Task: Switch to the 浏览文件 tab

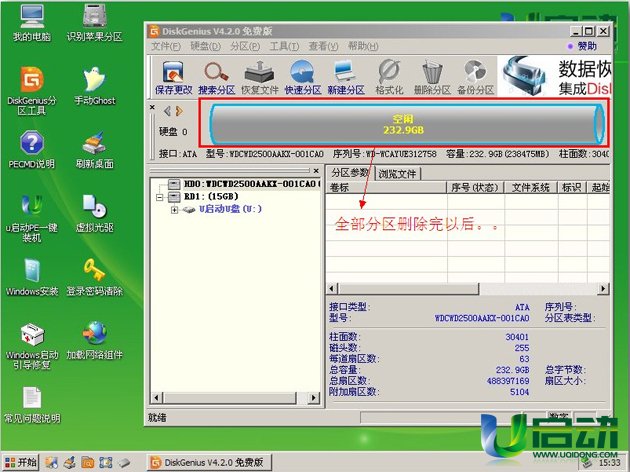Action: [x=397, y=174]
